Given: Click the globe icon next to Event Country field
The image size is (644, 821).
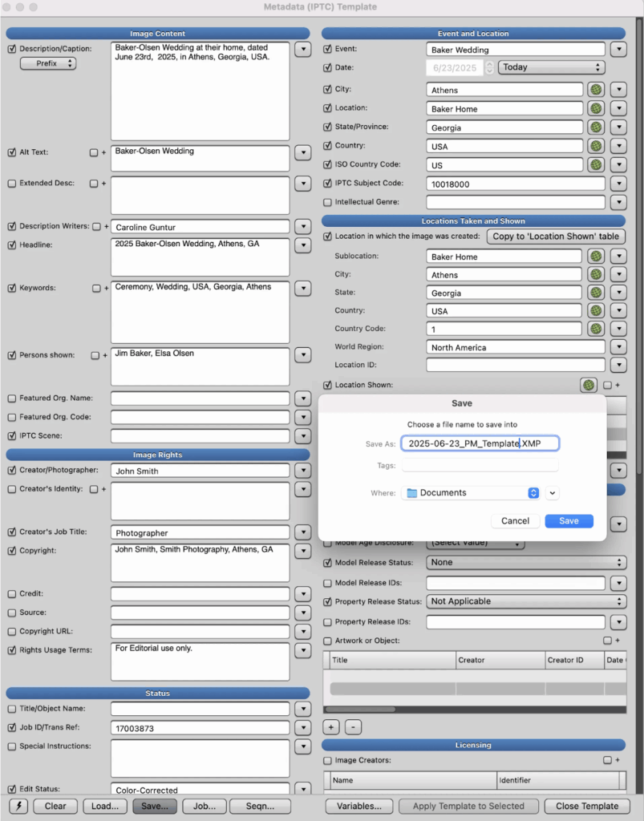Looking at the screenshot, I should 596,146.
